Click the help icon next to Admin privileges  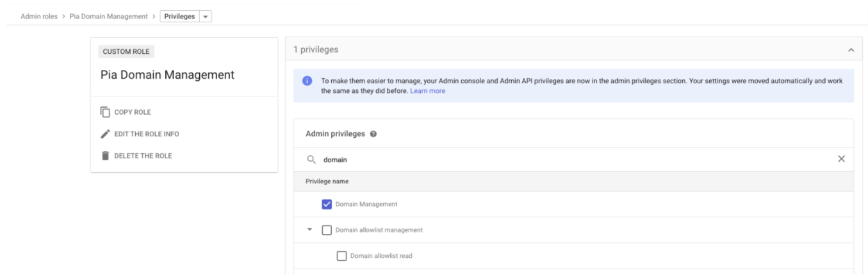point(373,134)
